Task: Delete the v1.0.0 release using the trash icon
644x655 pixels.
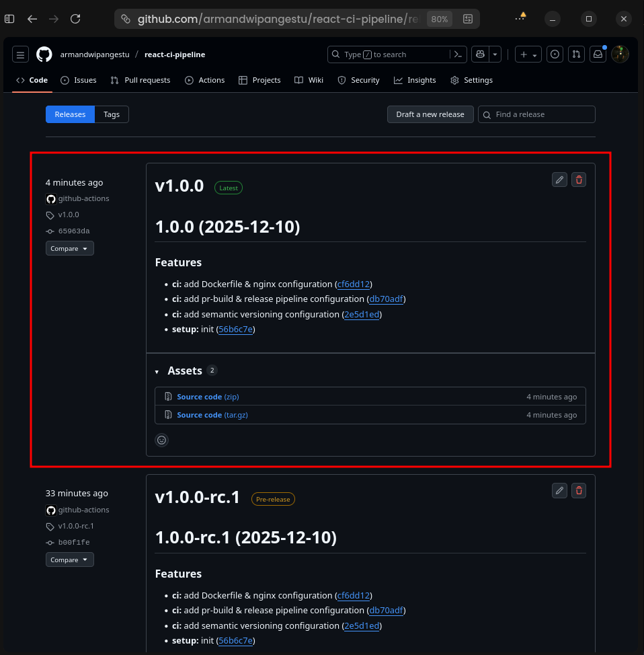Action: tap(578, 180)
